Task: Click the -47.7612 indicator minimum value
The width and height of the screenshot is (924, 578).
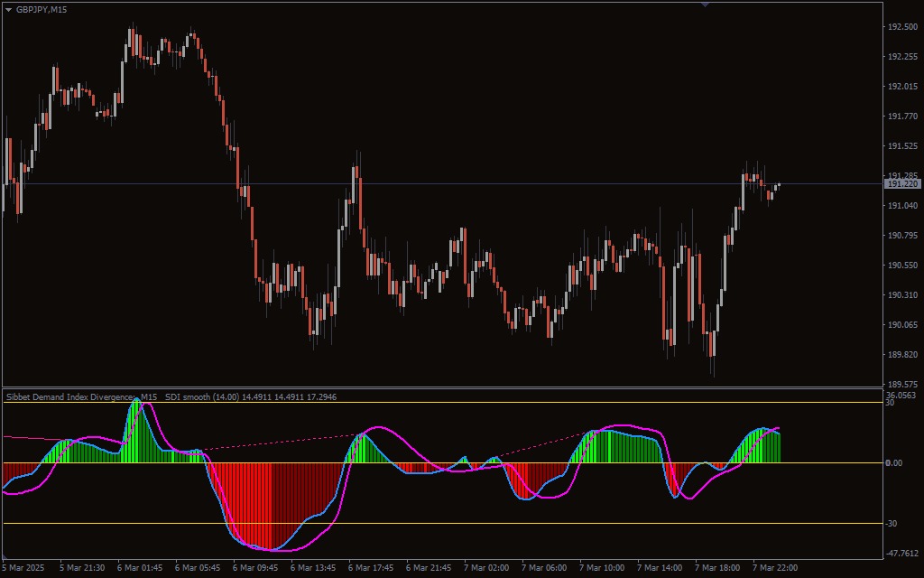Action: click(x=902, y=555)
